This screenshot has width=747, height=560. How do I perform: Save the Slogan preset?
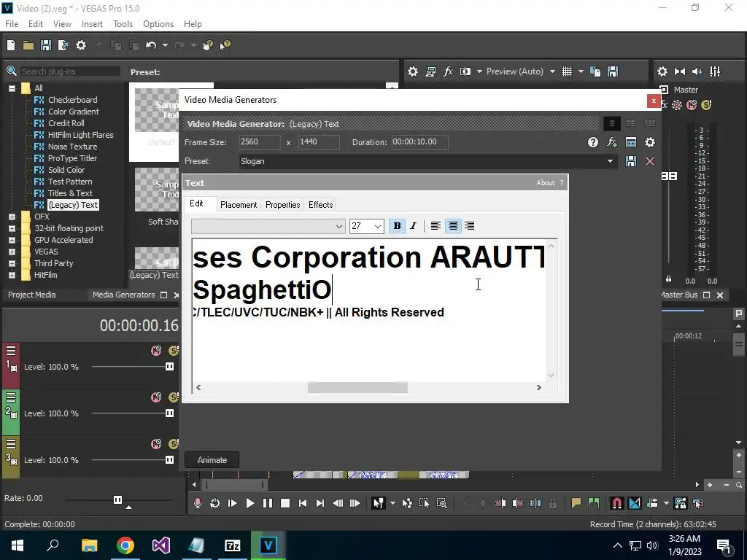[631, 161]
